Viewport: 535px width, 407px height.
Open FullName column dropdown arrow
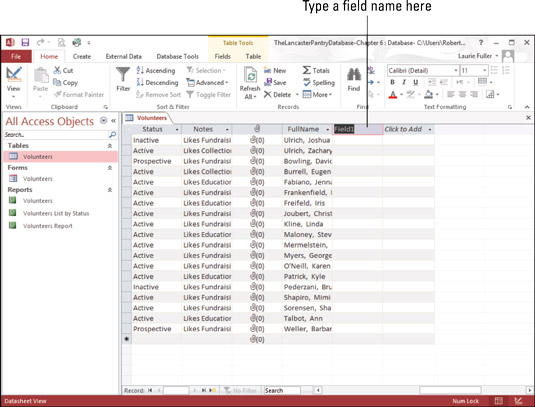328,130
